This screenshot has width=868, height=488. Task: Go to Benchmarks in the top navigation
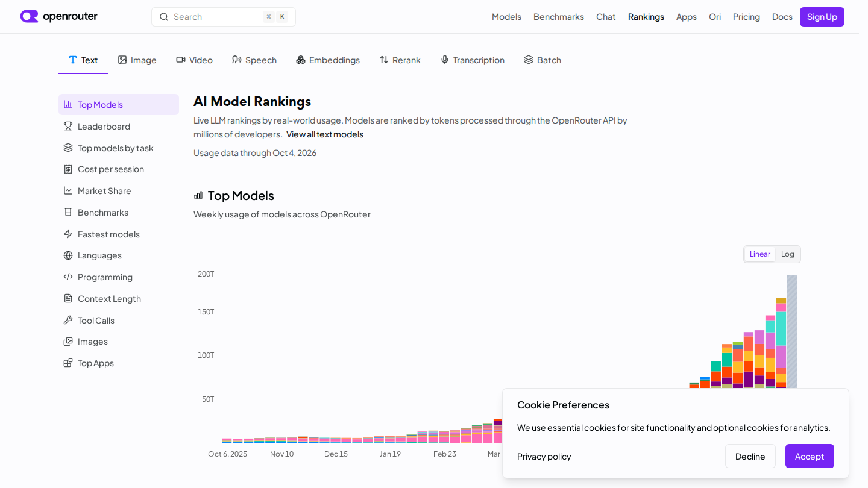(559, 17)
